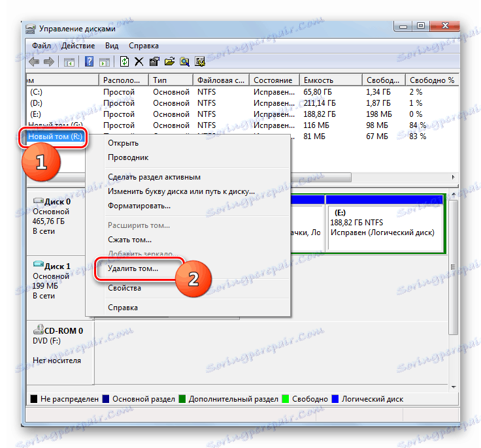Toggle the show/hide action pane icon
Viewport: 481px width, 448px height.
tap(105, 62)
